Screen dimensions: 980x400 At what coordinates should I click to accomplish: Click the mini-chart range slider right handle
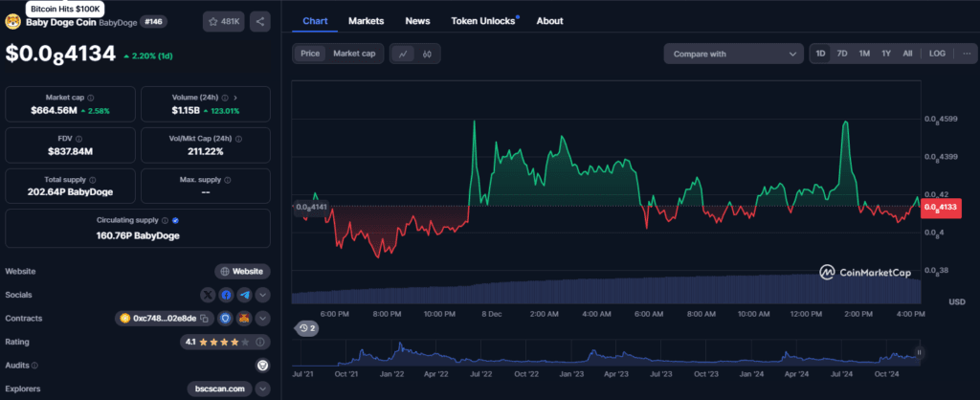click(x=919, y=353)
